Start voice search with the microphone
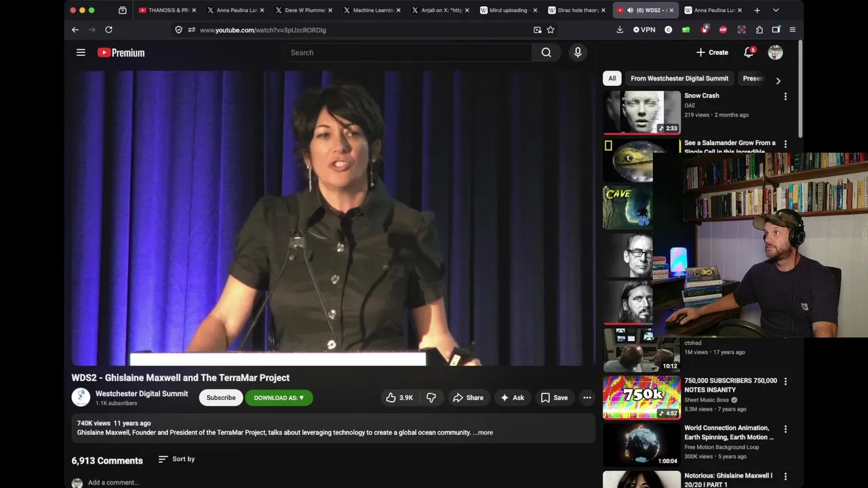 (x=578, y=52)
